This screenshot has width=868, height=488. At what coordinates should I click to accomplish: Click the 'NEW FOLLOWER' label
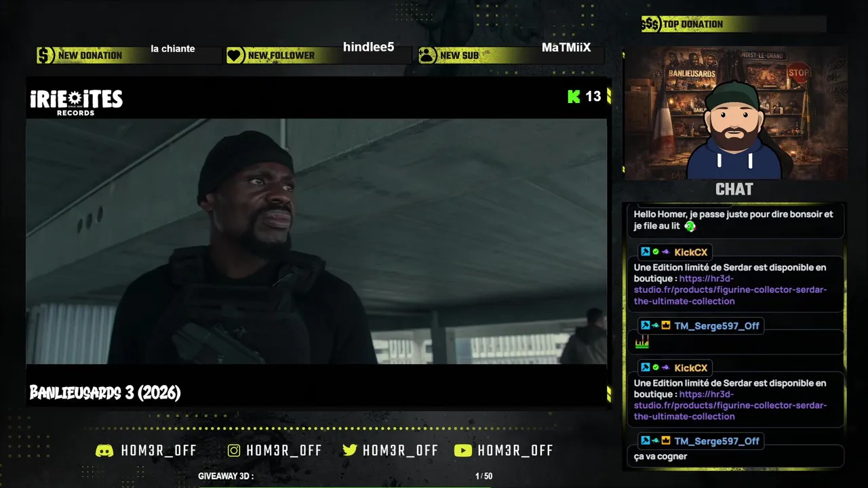pyautogui.click(x=281, y=56)
